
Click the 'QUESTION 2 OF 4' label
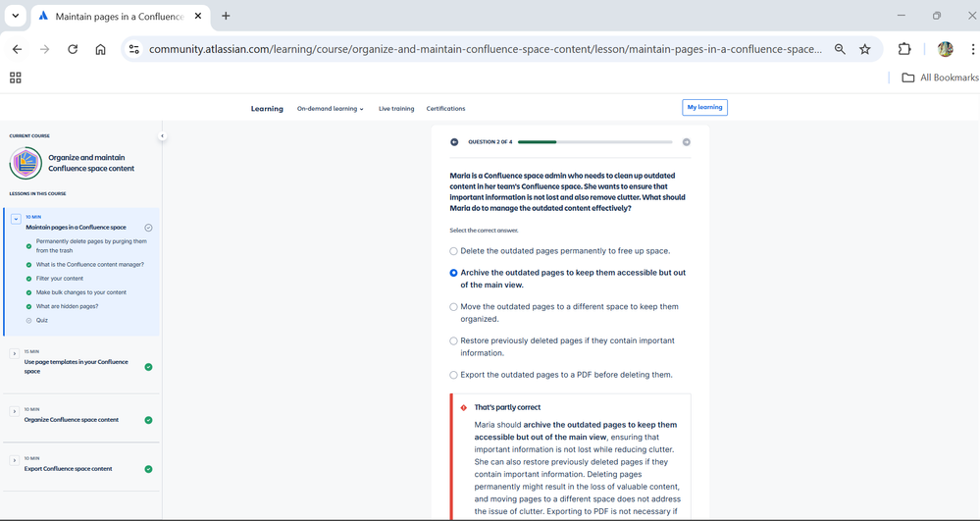click(490, 142)
